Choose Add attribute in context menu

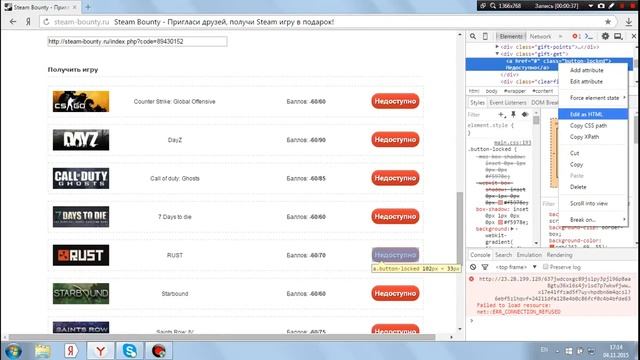(x=593, y=70)
